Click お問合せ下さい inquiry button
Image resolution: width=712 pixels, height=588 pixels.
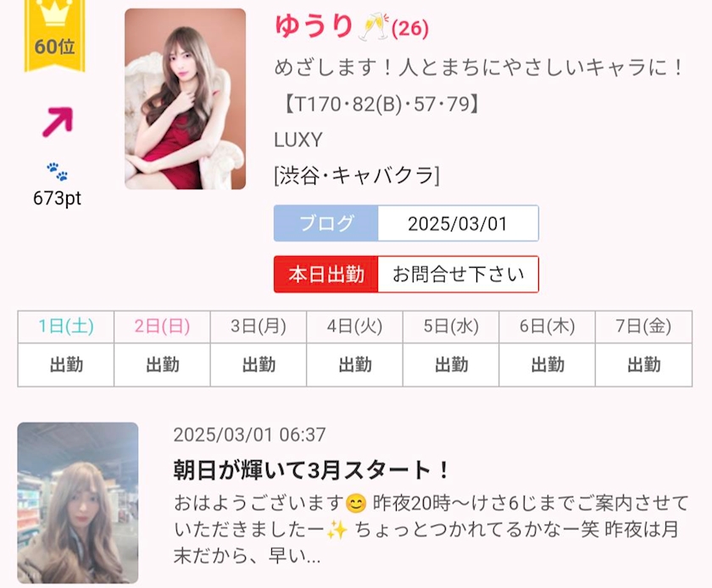click(459, 275)
